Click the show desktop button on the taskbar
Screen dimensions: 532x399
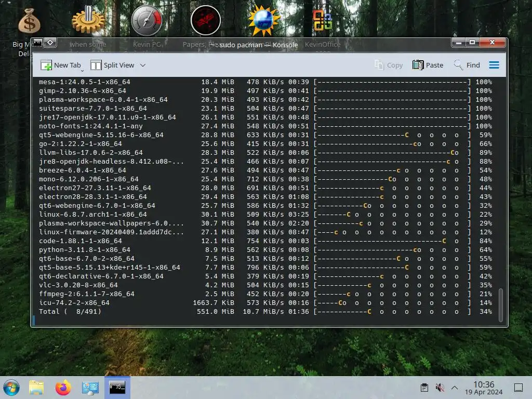point(518,388)
